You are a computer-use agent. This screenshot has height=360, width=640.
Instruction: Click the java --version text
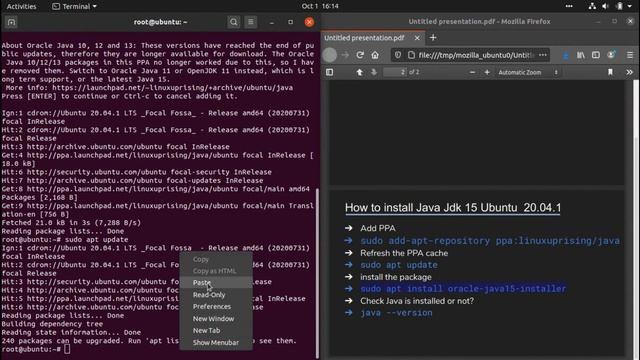click(x=396, y=313)
